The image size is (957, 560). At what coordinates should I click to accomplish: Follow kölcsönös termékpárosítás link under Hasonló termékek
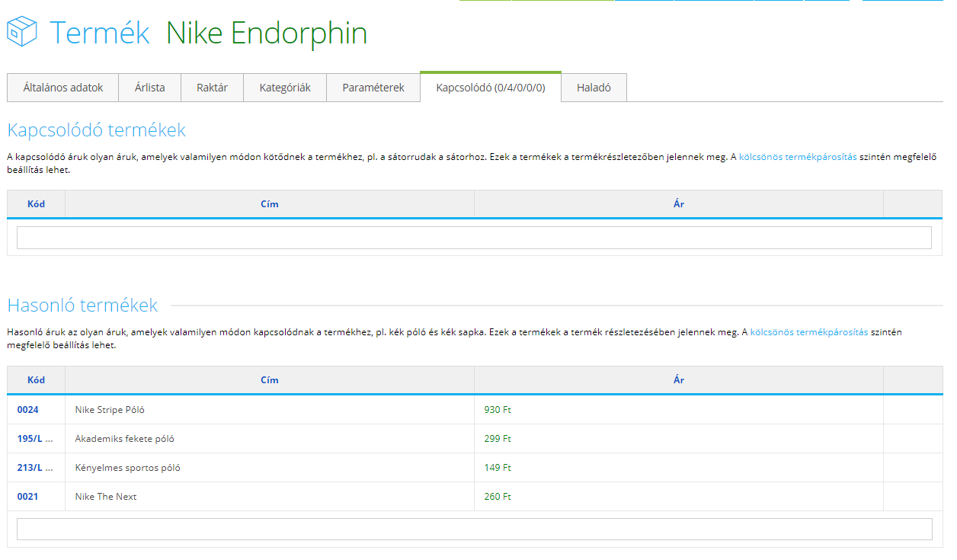click(x=809, y=332)
